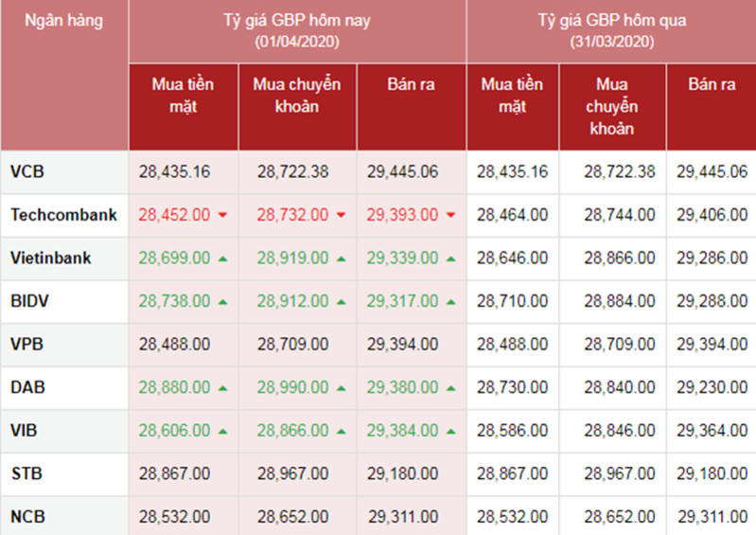Select the VCB bank name

pyautogui.click(x=27, y=172)
